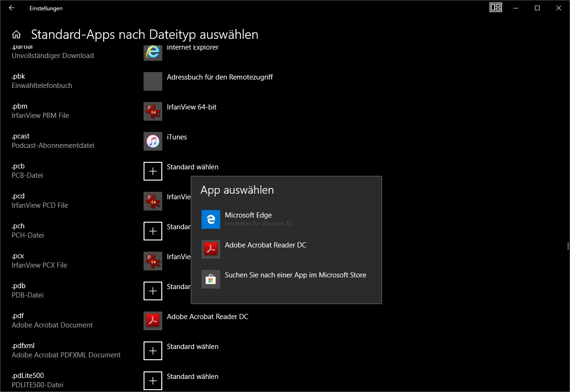Click 'Einwähltelefonbuch' description text
This screenshot has height=392, width=570.
pyautogui.click(x=42, y=86)
